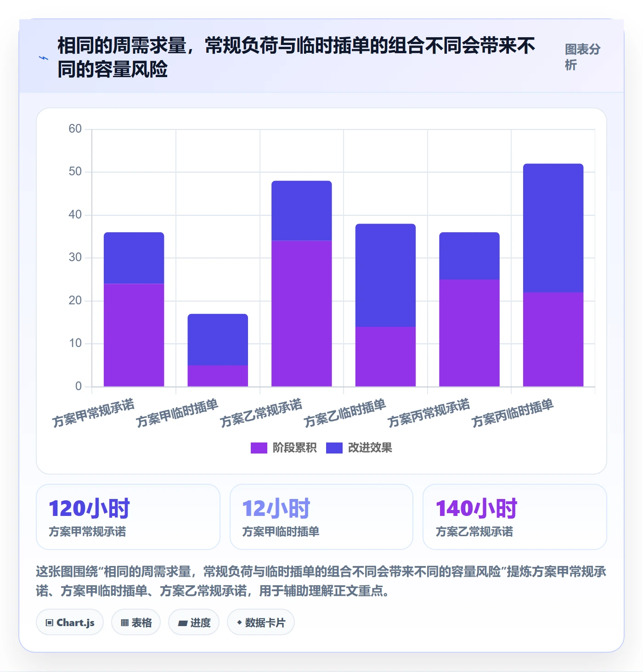Open the 120小时 方案甲常规承诺 data card
The height and width of the screenshot is (672, 643).
(x=128, y=517)
